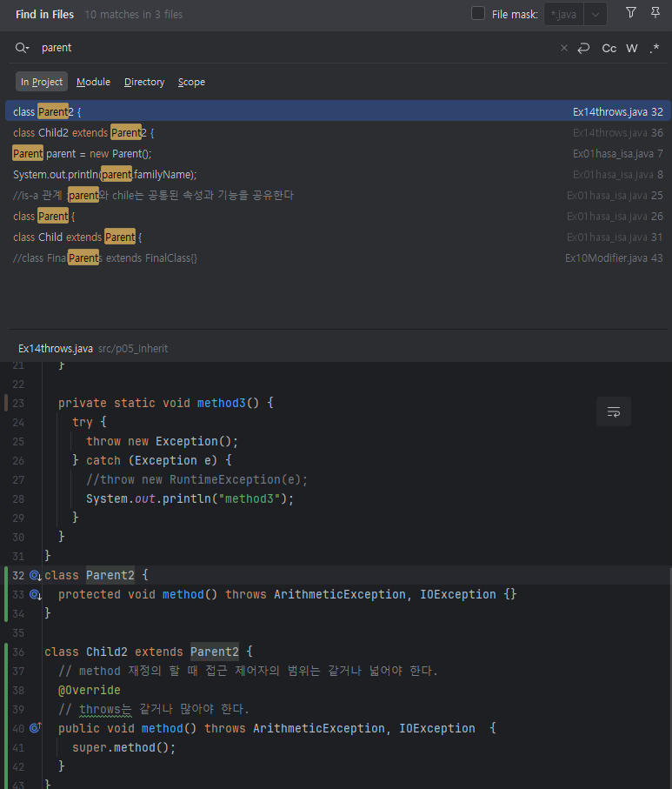672x789 pixels.
Task: Select result 'class Child2 extends Parent2 {'
Action: [x=338, y=133]
